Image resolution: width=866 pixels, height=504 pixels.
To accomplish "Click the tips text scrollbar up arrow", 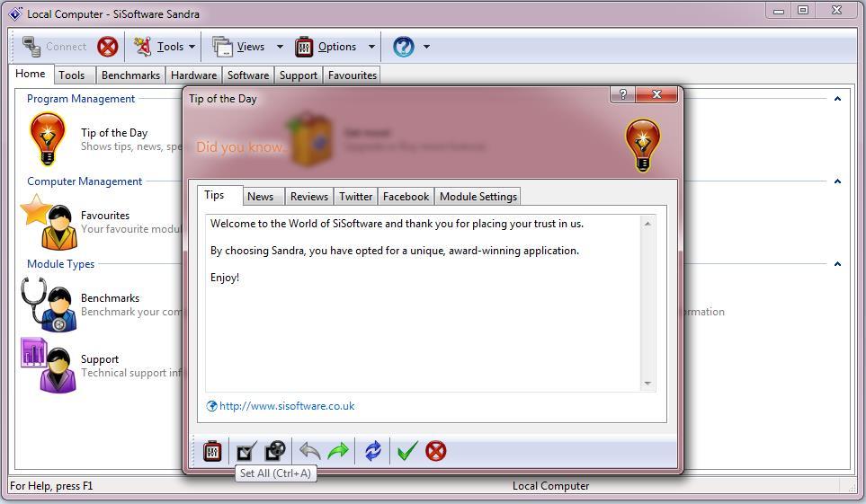I will [647, 224].
